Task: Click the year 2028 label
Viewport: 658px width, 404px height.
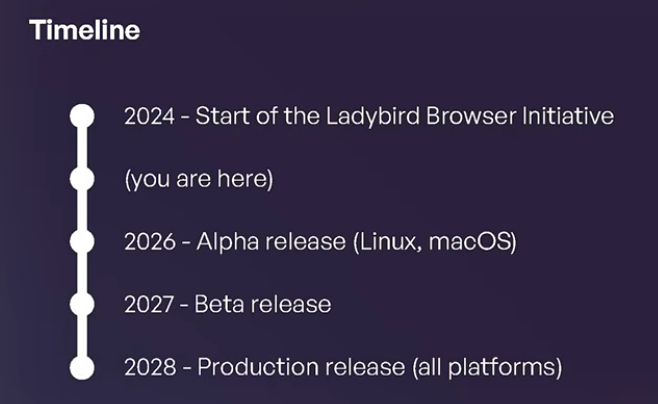Action: click(x=150, y=368)
